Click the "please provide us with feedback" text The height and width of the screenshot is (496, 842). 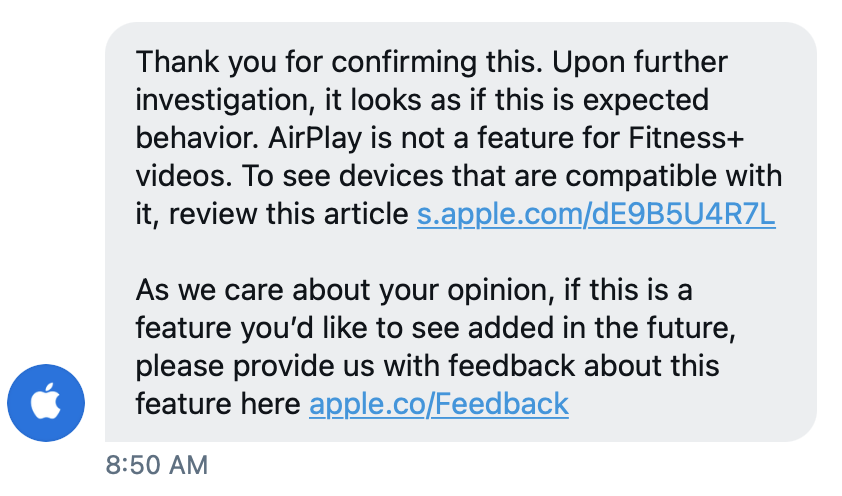click(x=355, y=366)
